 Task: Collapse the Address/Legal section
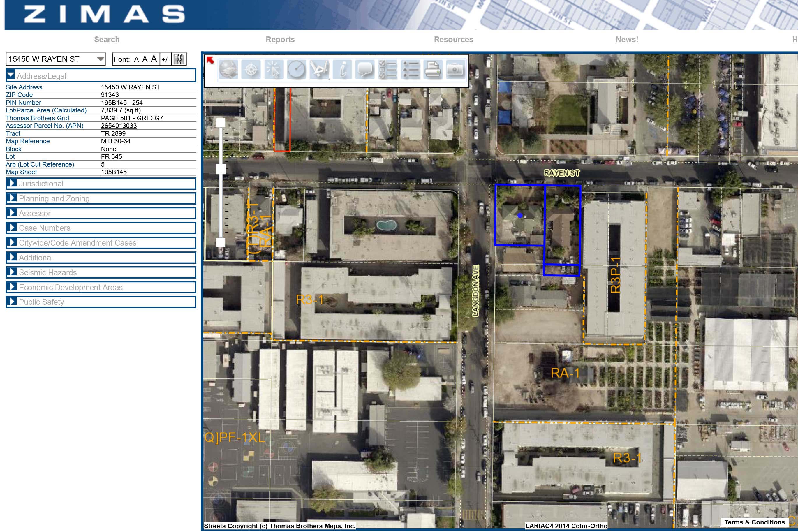tap(11, 75)
